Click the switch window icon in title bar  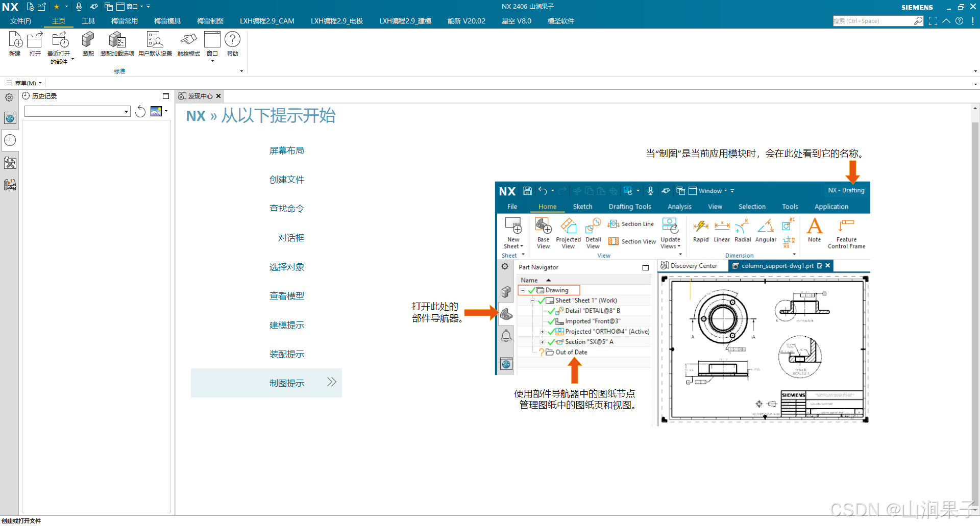click(108, 7)
